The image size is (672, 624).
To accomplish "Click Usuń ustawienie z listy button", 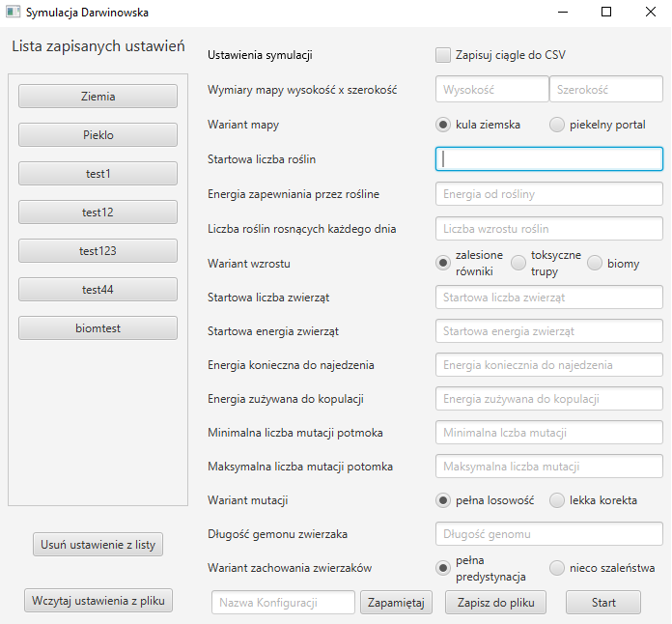I will tap(98, 544).
